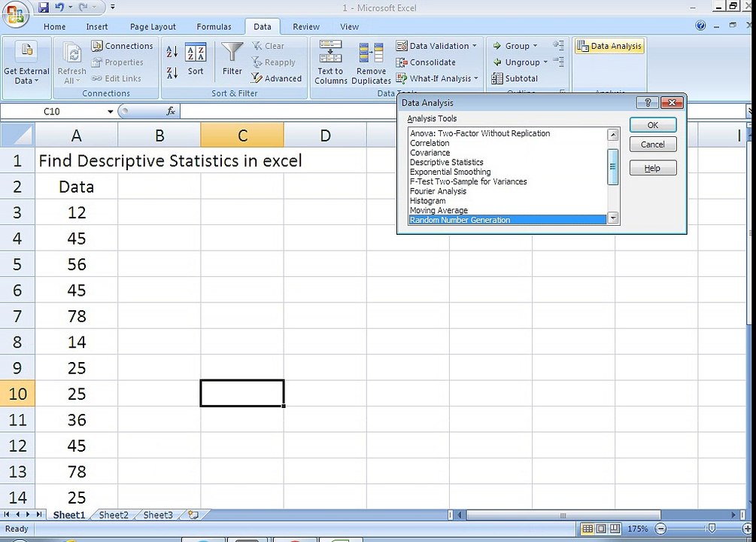Zoom out with minus button
756x542 pixels.
click(x=661, y=529)
